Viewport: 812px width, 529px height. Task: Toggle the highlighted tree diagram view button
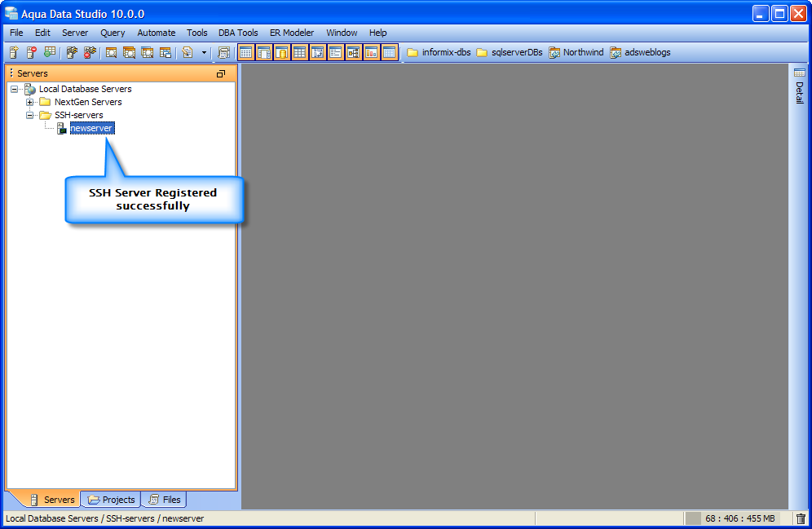click(353, 52)
